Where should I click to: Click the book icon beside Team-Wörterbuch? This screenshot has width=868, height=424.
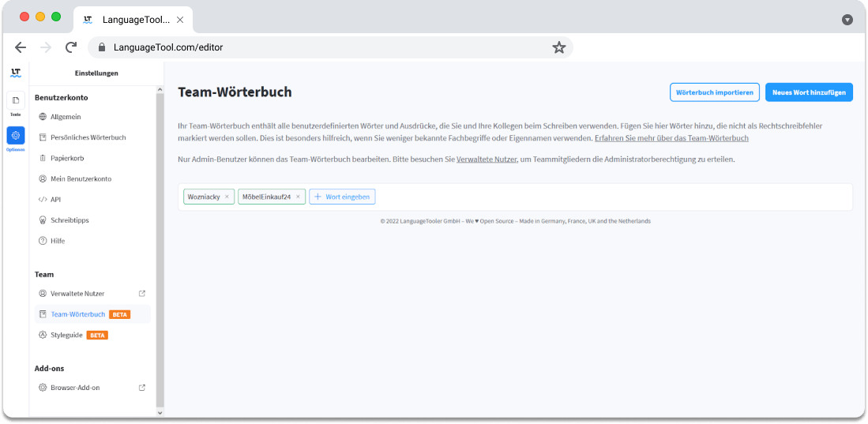click(43, 314)
